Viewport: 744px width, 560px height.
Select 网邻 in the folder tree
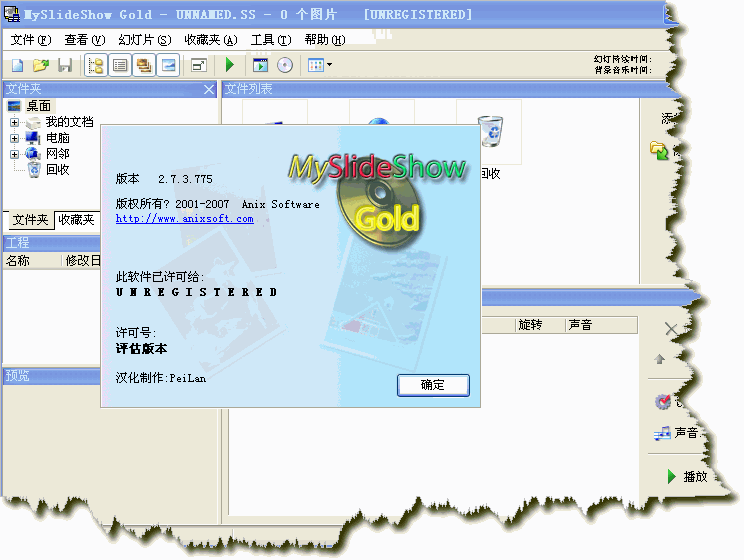pos(58,154)
